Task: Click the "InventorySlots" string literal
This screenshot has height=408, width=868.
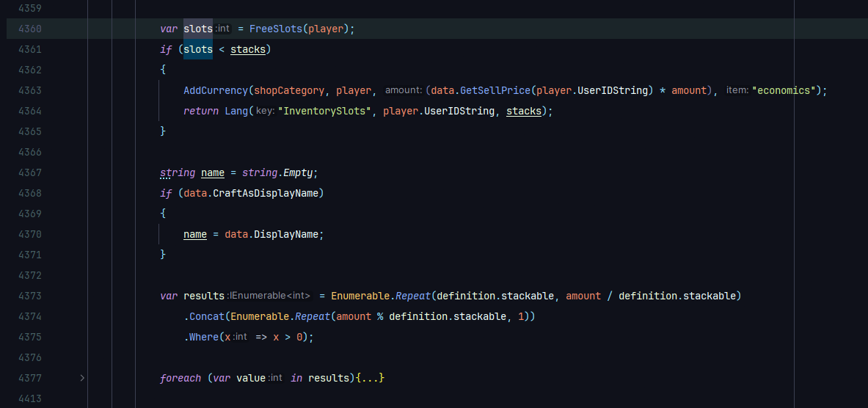Action: pos(325,112)
